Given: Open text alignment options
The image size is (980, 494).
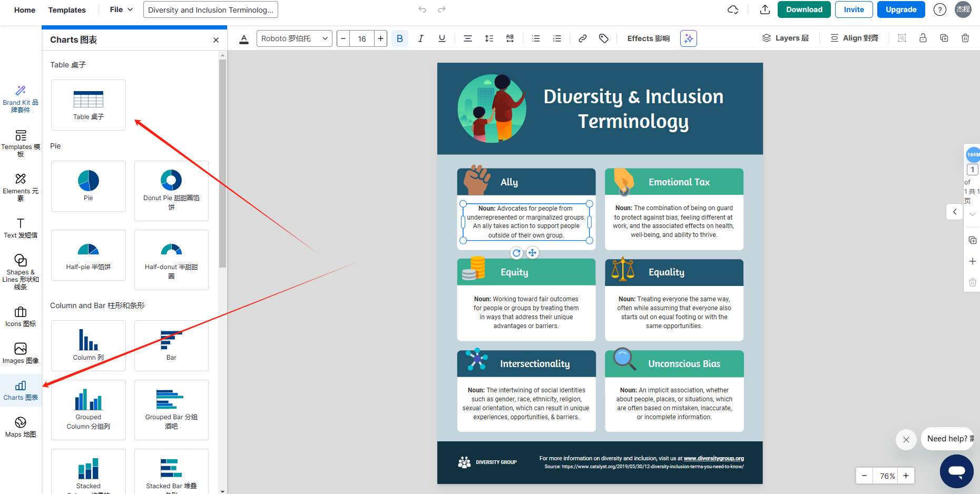Looking at the screenshot, I should [x=468, y=38].
